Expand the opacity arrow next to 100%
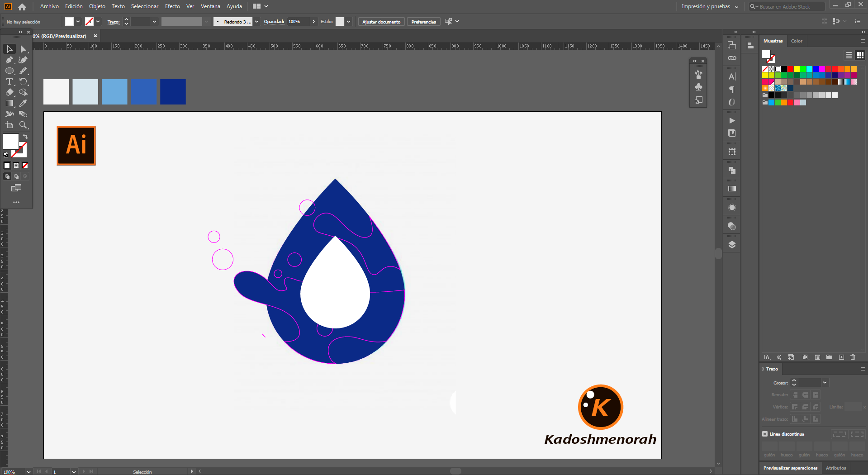The height and width of the screenshot is (475, 868). point(313,21)
